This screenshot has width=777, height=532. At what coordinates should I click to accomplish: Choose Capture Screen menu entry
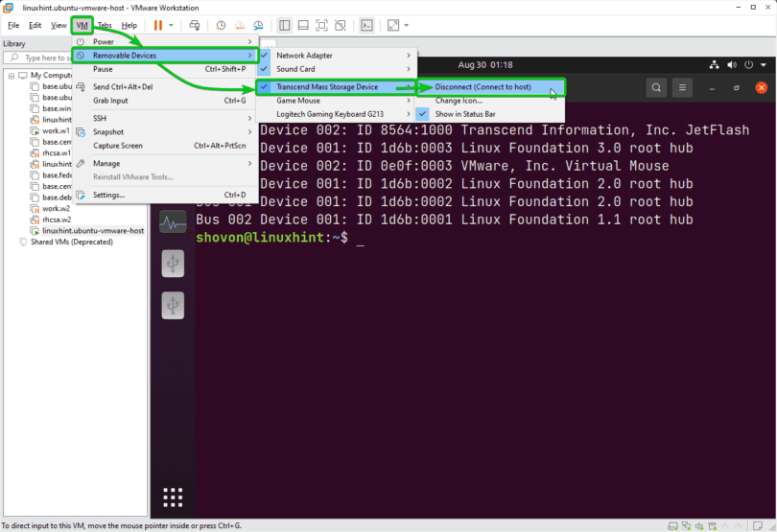click(x=165, y=146)
